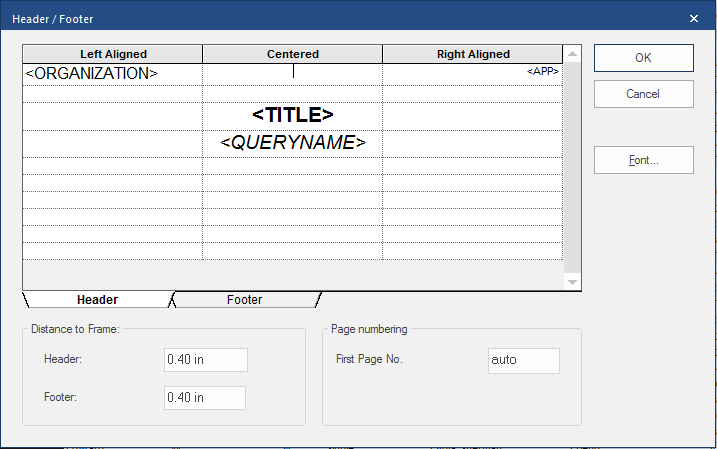Click the first row centered cell with cursor
The width and height of the screenshot is (717, 449).
(292, 73)
